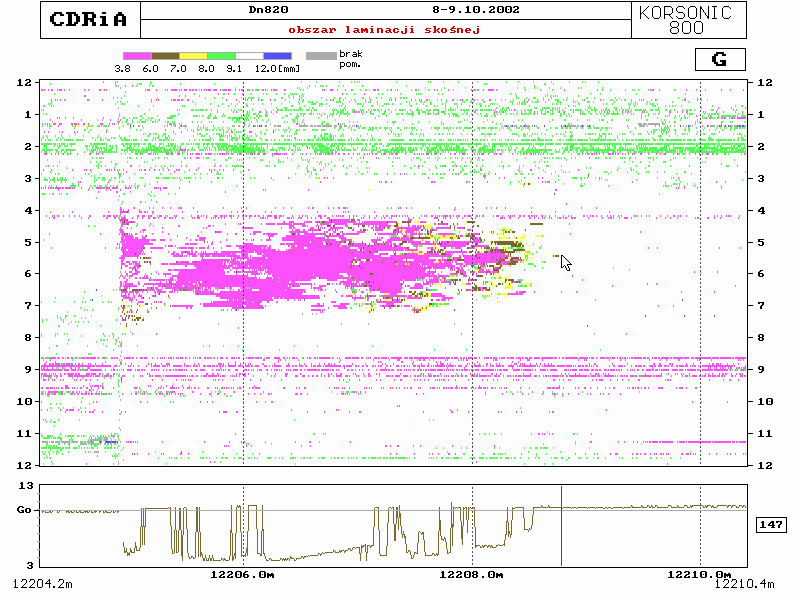Select the magenta 3.8 legend swatch

137,56
